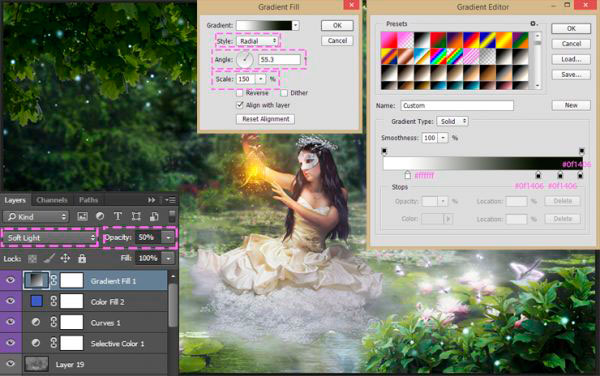Image resolution: width=600 pixels, height=376 pixels.
Task: Click Gradient Fill 1 layer mask thumbnail
Action: [x=72, y=280]
